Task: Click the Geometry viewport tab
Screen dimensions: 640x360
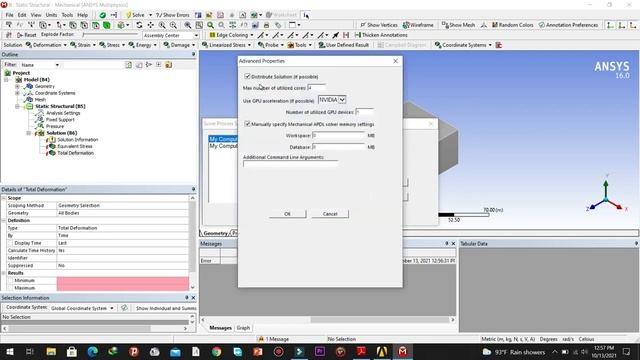Action: (216, 233)
